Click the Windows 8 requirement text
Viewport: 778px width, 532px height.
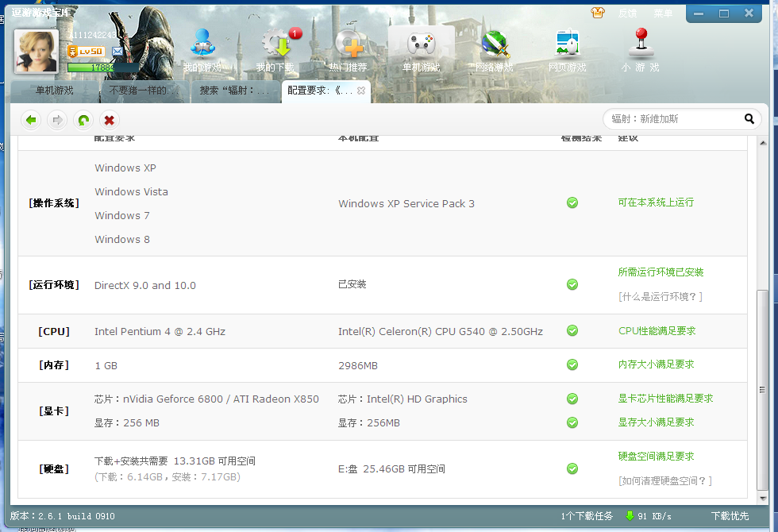(122, 239)
